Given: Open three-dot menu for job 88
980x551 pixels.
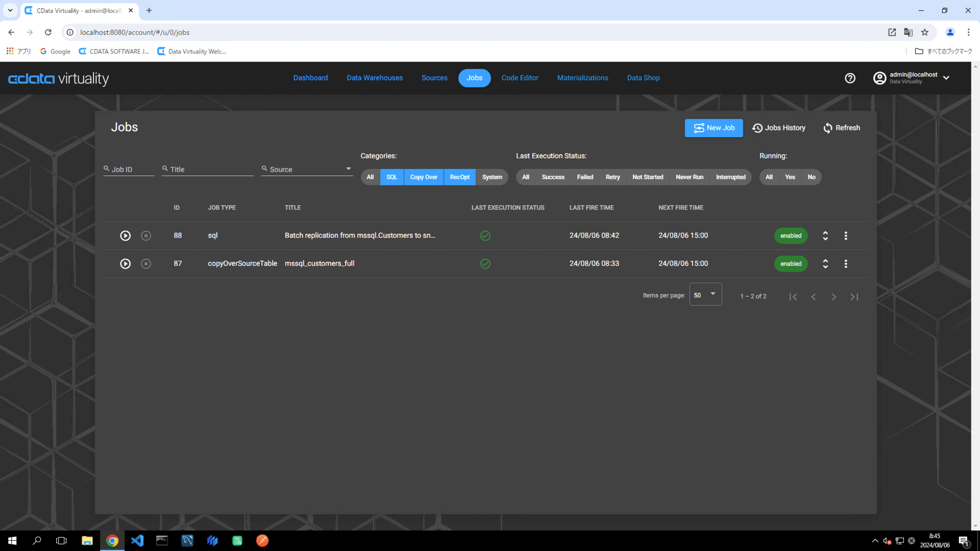Looking at the screenshot, I should coord(846,236).
